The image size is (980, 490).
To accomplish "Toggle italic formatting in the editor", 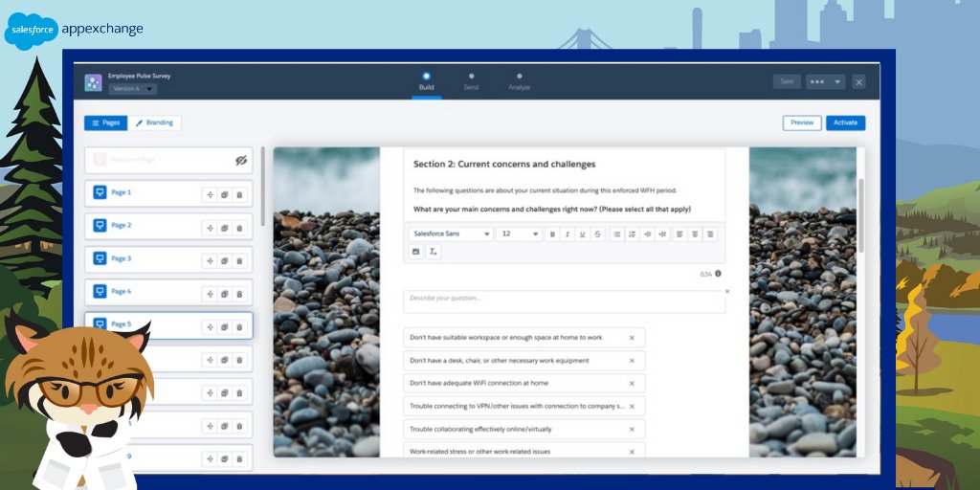I will tap(568, 234).
